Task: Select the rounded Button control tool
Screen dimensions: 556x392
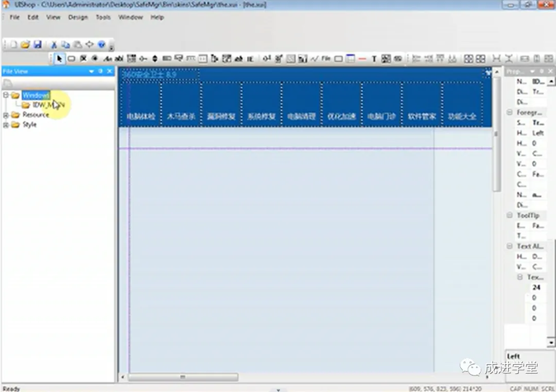Action: 71,59
